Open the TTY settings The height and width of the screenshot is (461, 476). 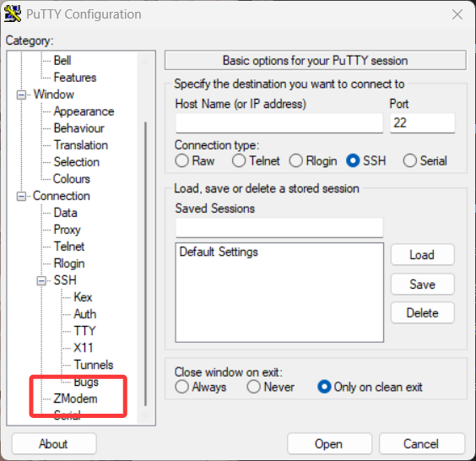(x=84, y=331)
